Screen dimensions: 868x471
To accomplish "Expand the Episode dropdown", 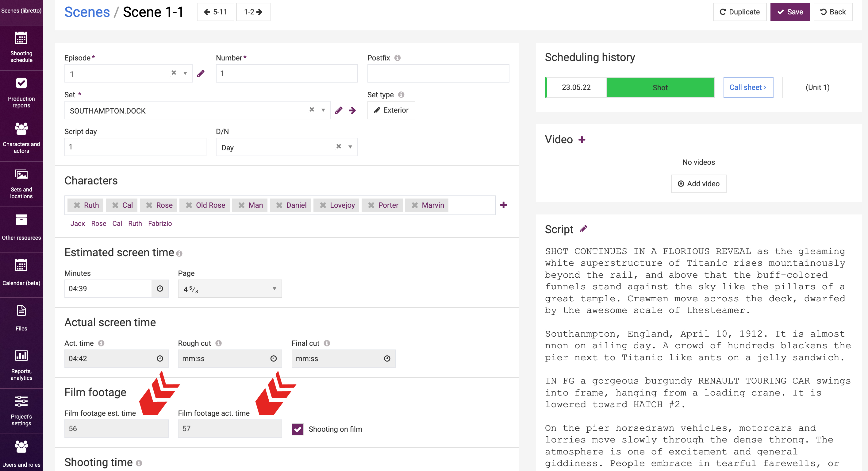I will click(185, 73).
